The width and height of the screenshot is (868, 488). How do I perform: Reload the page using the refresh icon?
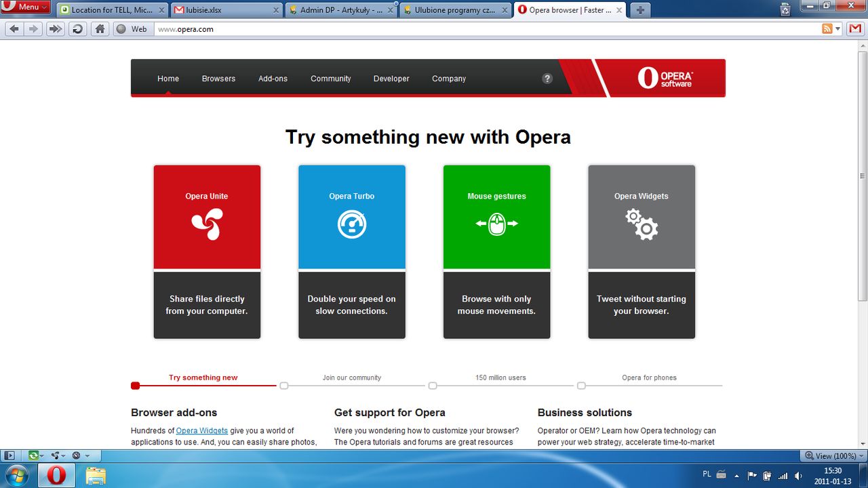click(77, 28)
